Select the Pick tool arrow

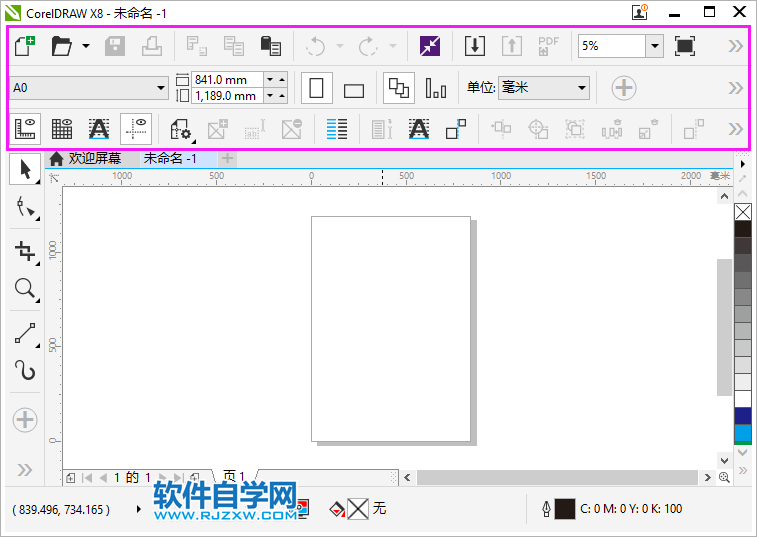(25, 170)
